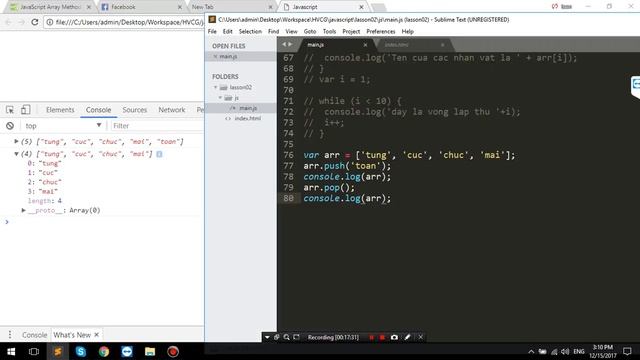The height and width of the screenshot is (360, 640).
Task: Click the array info badge icon
Action: 159,154
